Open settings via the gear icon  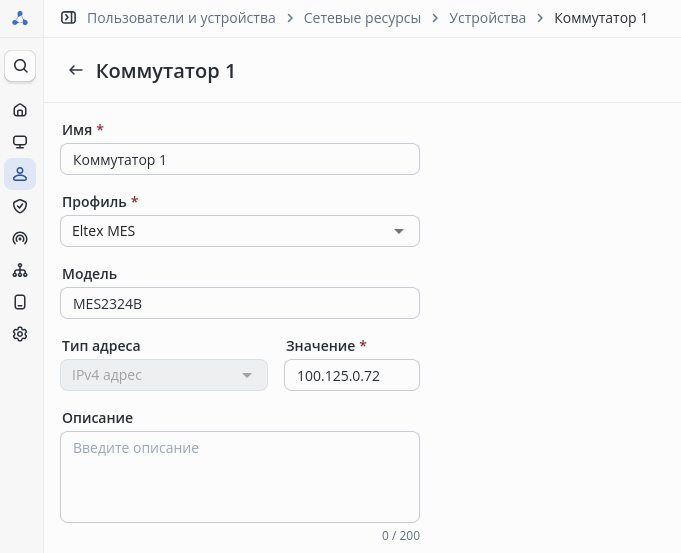coord(20,334)
